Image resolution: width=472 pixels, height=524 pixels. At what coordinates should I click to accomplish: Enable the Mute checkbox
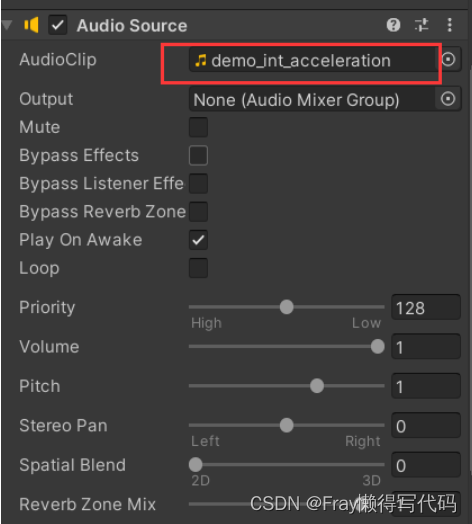pos(198,127)
